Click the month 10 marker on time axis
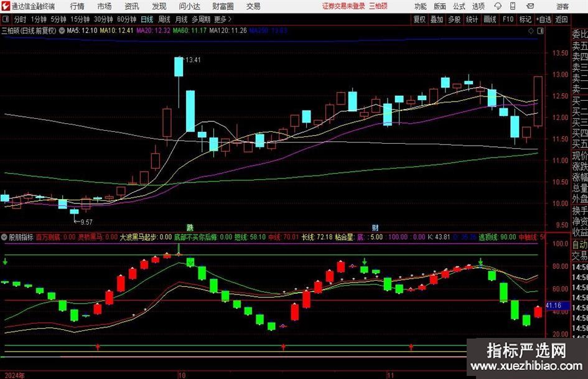The height and width of the screenshot is (379, 588). (182, 375)
